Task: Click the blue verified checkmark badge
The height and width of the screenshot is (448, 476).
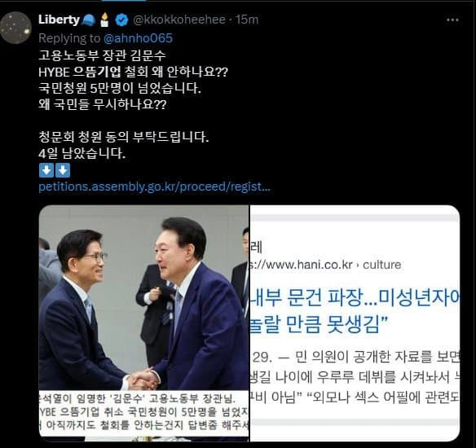Action: [x=121, y=20]
